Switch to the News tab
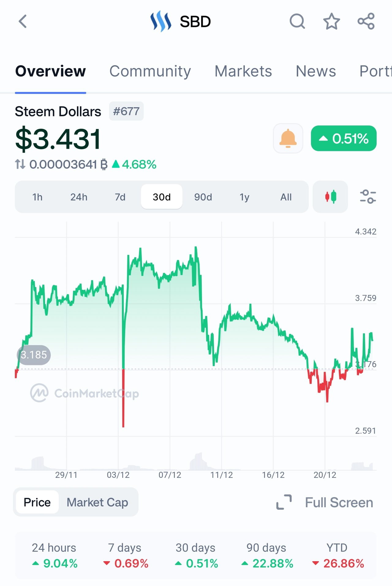Image resolution: width=392 pixels, height=586 pixels. [x=316, y=71]
